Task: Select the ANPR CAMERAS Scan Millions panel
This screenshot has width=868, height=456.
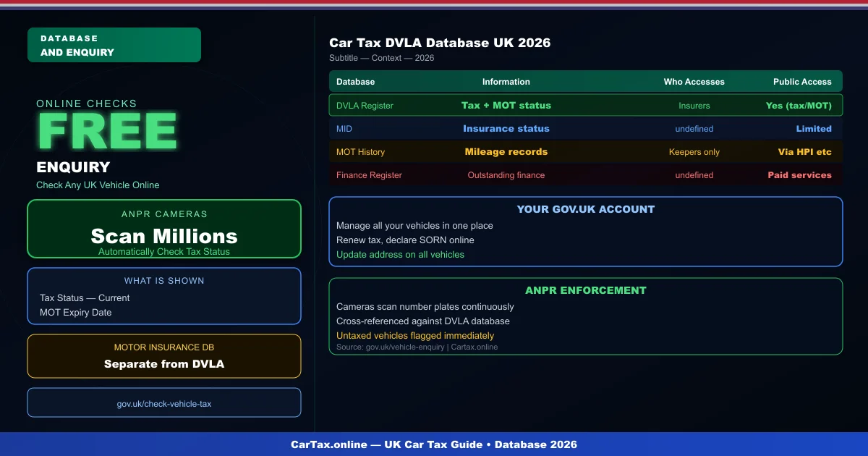Action: [x=163, y=229]
